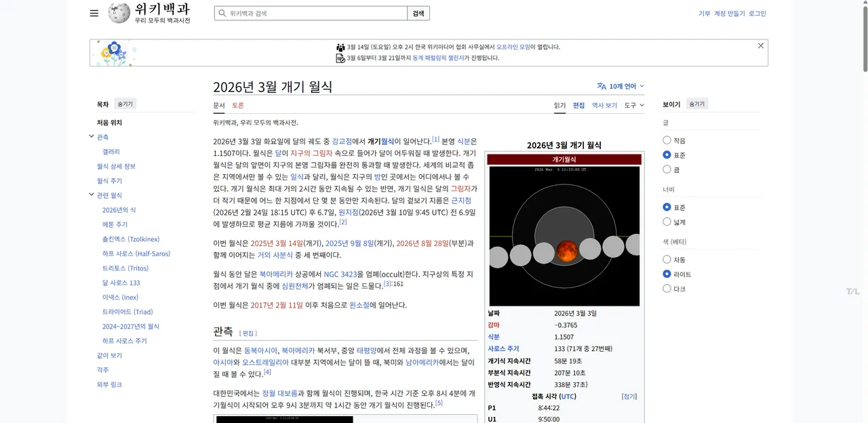Collapse the 접촉 시각 table with 접기
868x423 pixels.
click(629, 397)
